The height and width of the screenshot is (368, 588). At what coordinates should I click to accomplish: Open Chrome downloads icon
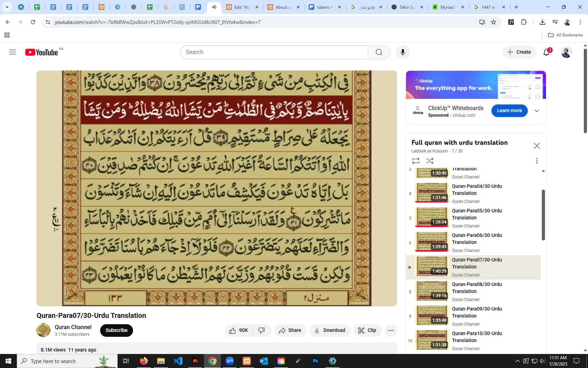click(x=542, y=22)
